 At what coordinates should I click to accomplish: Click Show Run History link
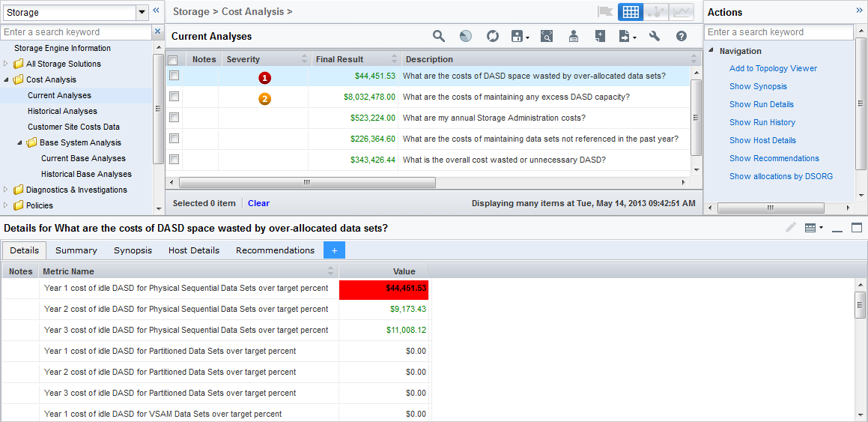(x=762, y=122)
